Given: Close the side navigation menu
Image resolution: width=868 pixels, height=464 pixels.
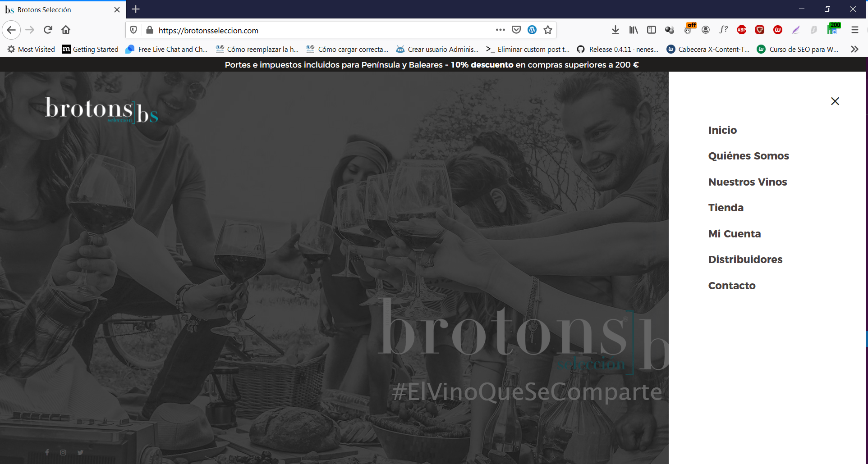Looking at the screenshot, I should (x=835, y=101).
